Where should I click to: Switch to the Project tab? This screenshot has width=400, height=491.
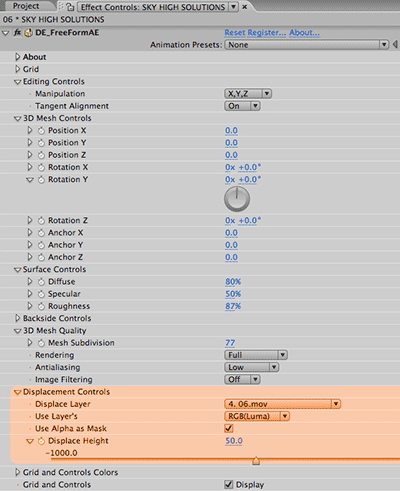tap(26, 6)
